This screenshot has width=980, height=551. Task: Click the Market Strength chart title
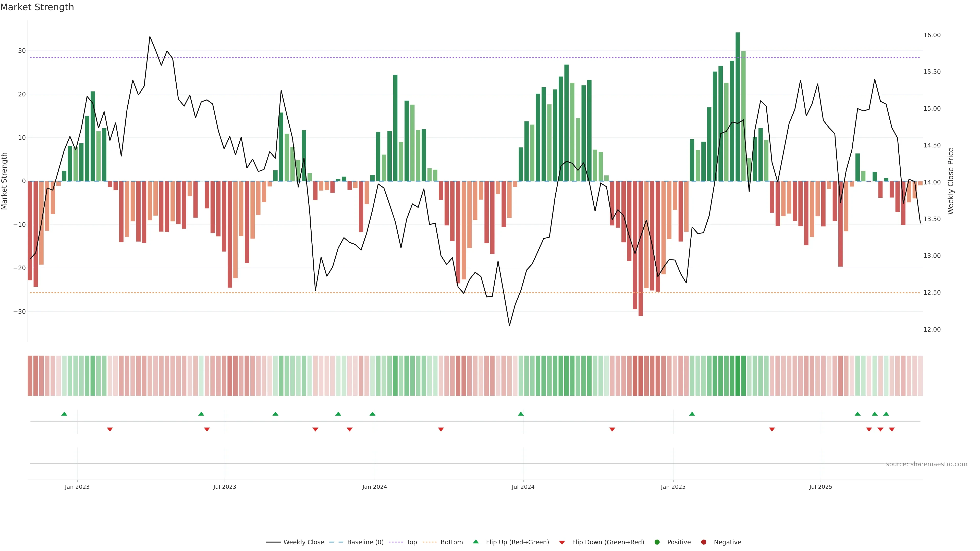tap(37, 7)
